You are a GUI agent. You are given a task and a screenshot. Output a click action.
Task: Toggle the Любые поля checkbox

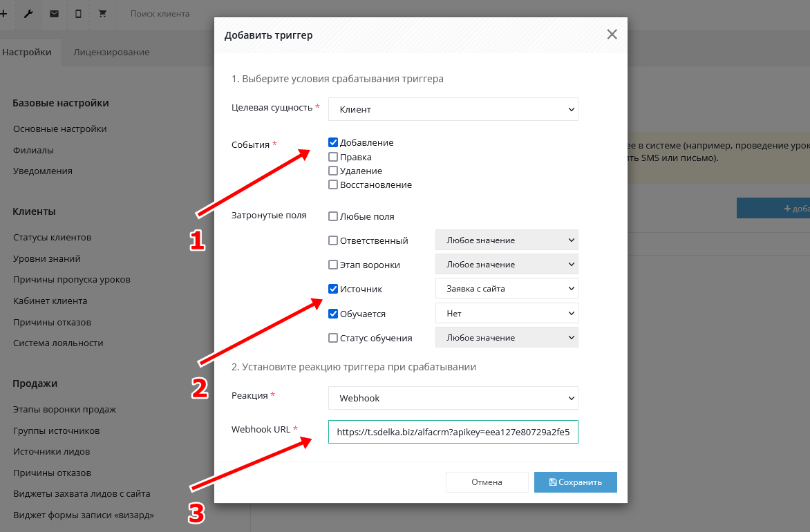[x=333, y=216]
